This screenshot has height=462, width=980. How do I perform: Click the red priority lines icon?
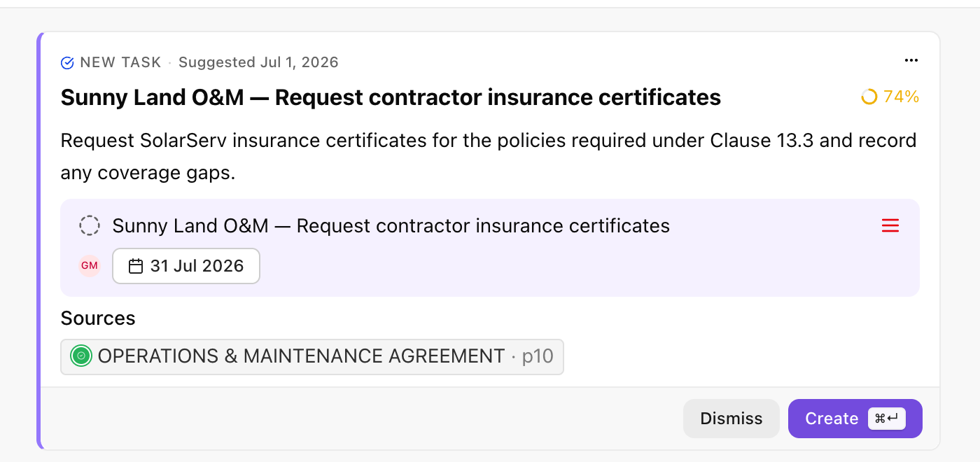pos(890,226)
